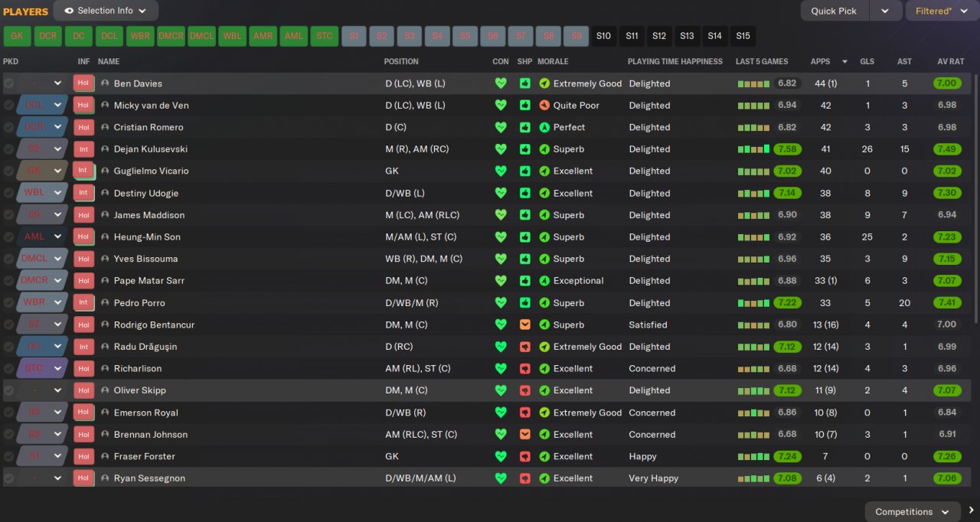Image resolution: width=980 pixels, height=522 pixels.
Task: Select the S1 substitute slot
Action: (x=354, y=36)
